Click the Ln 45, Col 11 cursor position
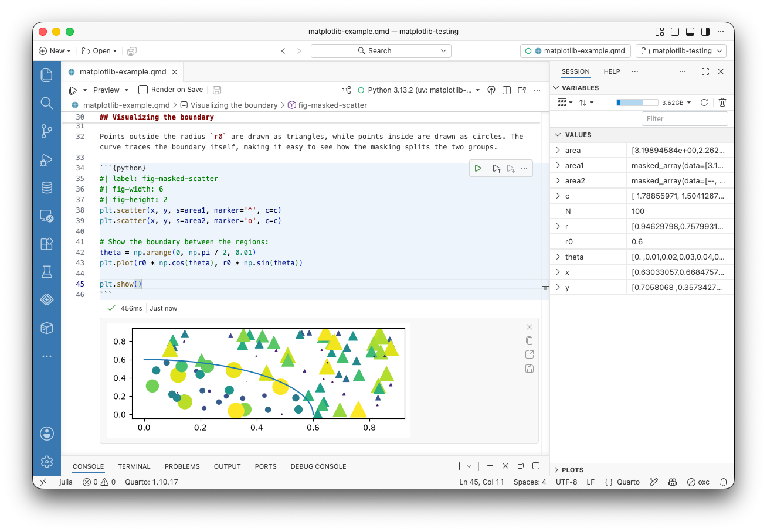 [x=482, y=482]
